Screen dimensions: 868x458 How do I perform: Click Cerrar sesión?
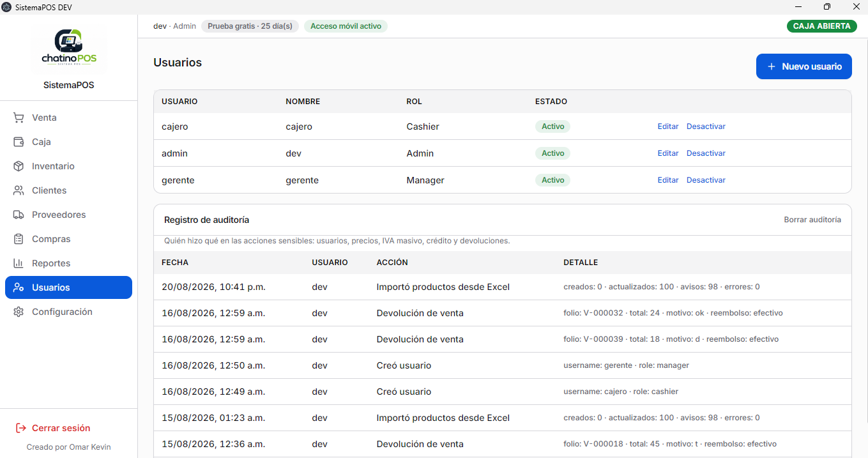click(x=61, y=428)
